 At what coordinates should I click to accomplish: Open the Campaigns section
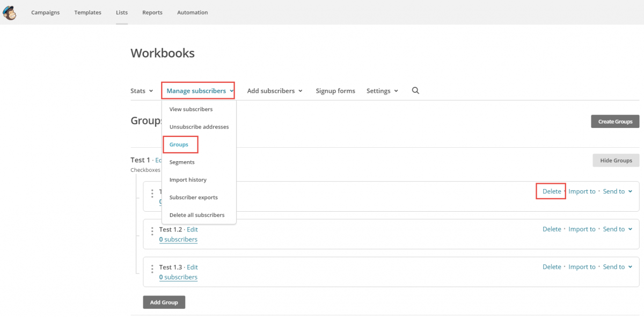point(46,12)
